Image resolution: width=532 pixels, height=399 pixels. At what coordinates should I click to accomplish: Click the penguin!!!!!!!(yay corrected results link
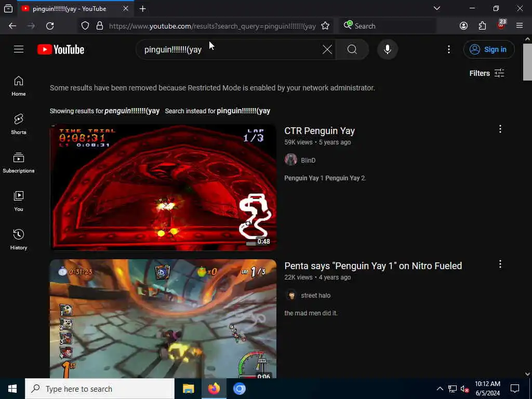(x=132, y=111)
